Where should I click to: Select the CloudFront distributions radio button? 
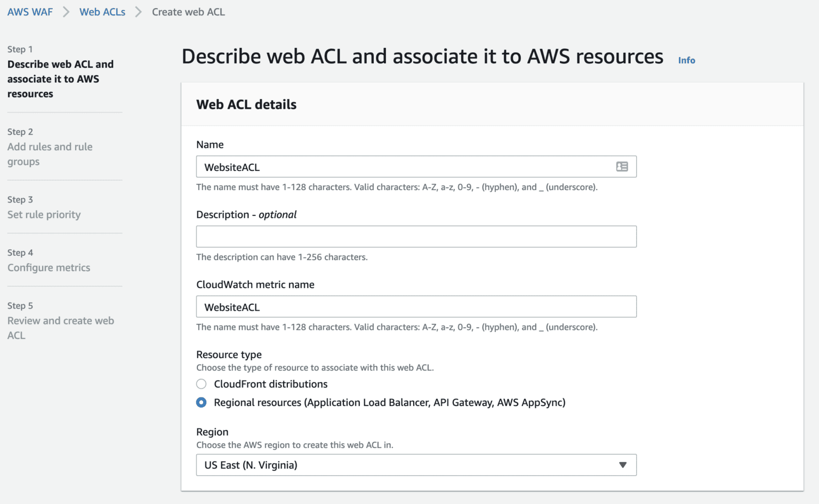pos(201,384)
